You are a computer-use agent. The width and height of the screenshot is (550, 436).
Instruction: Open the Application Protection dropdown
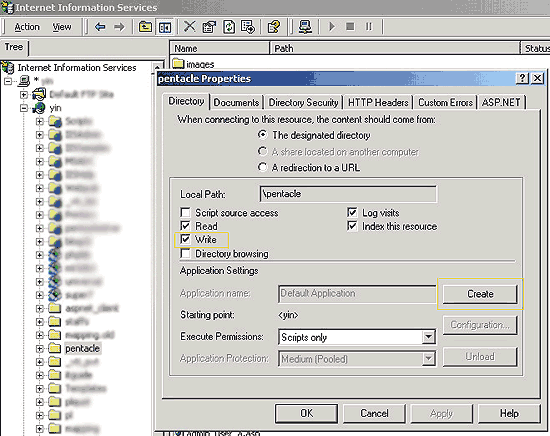tap(428, 359)
